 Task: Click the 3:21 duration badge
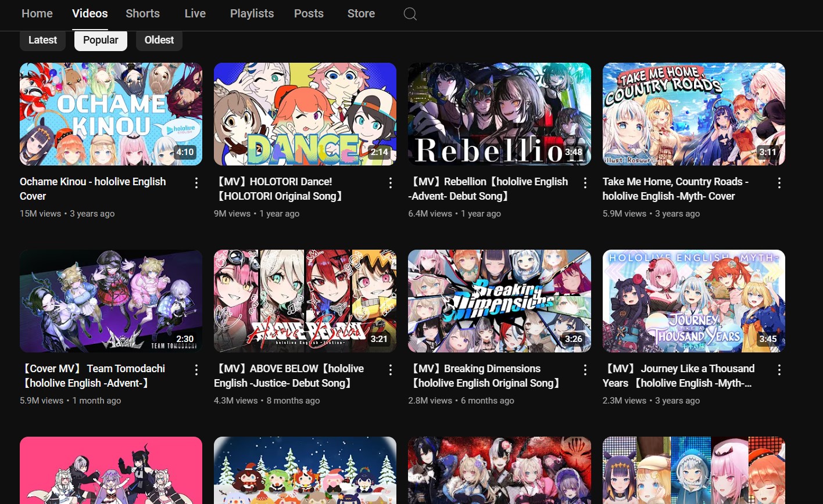[379, 339]
